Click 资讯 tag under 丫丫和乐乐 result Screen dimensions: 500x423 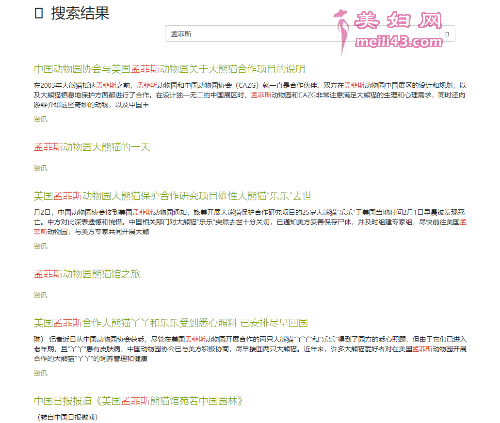tap(40, 373)
